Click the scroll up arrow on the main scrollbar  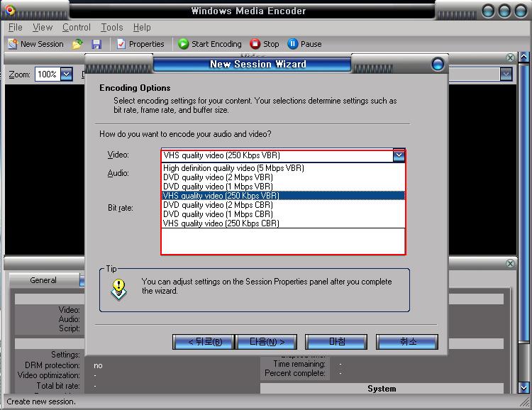[524, 57]
